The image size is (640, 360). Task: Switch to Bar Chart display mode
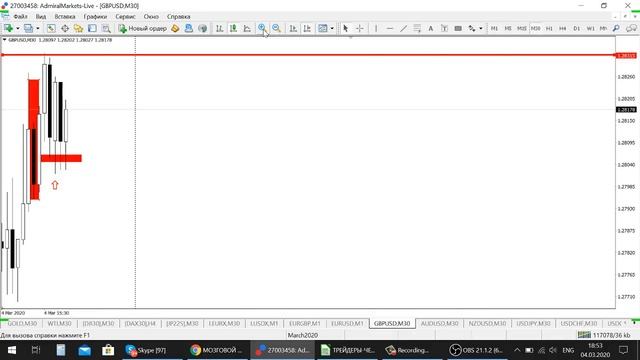(219, 28)
